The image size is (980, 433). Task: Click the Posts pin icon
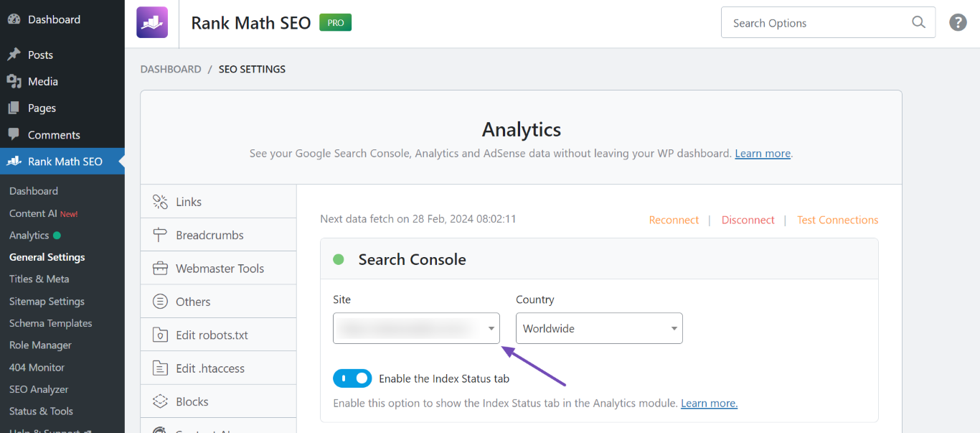(x=14, y=55)
